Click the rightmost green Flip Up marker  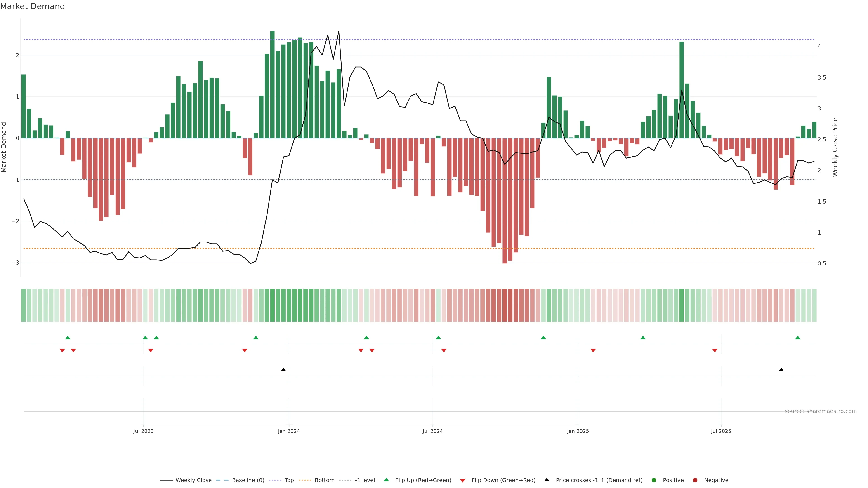pos(797,338)
